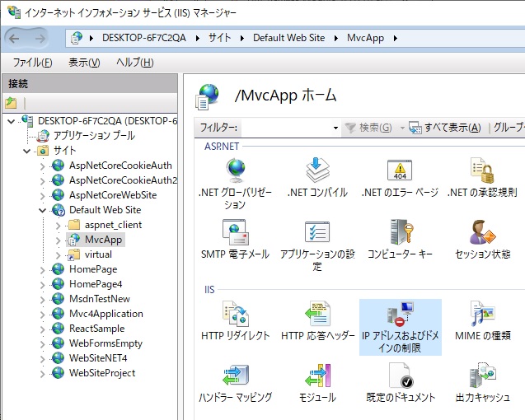Open 既定のドキュメント feature
This screenshot has height=420, width=525.
[x=400, y=383]
